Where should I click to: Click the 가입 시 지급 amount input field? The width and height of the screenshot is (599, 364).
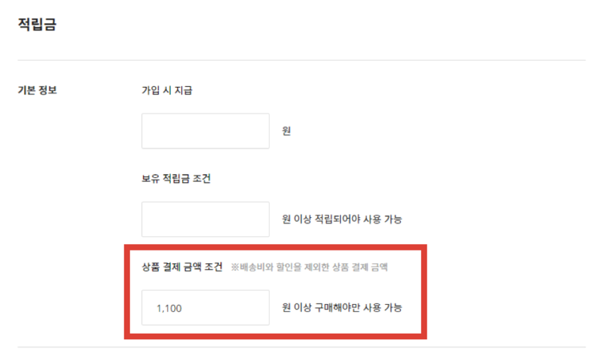205,131
